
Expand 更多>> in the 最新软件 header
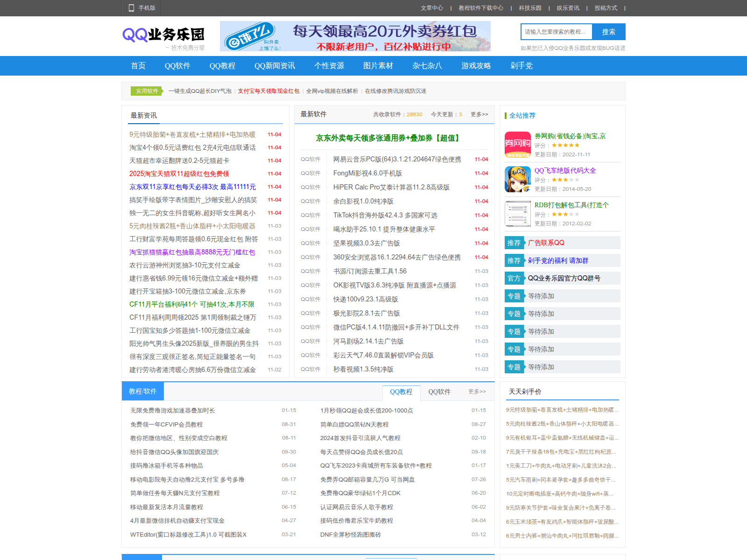point(479,114)
